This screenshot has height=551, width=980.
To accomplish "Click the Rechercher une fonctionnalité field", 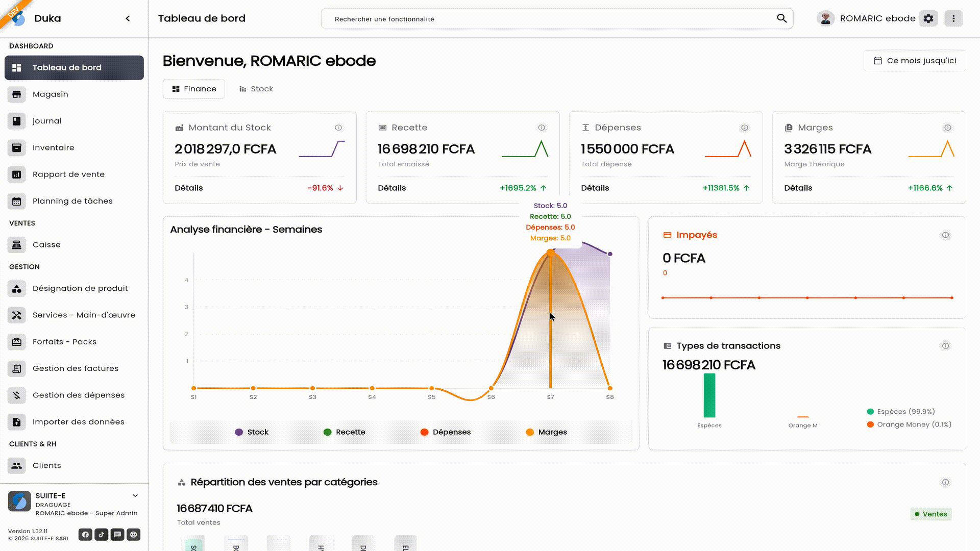I will coord(551,19).
